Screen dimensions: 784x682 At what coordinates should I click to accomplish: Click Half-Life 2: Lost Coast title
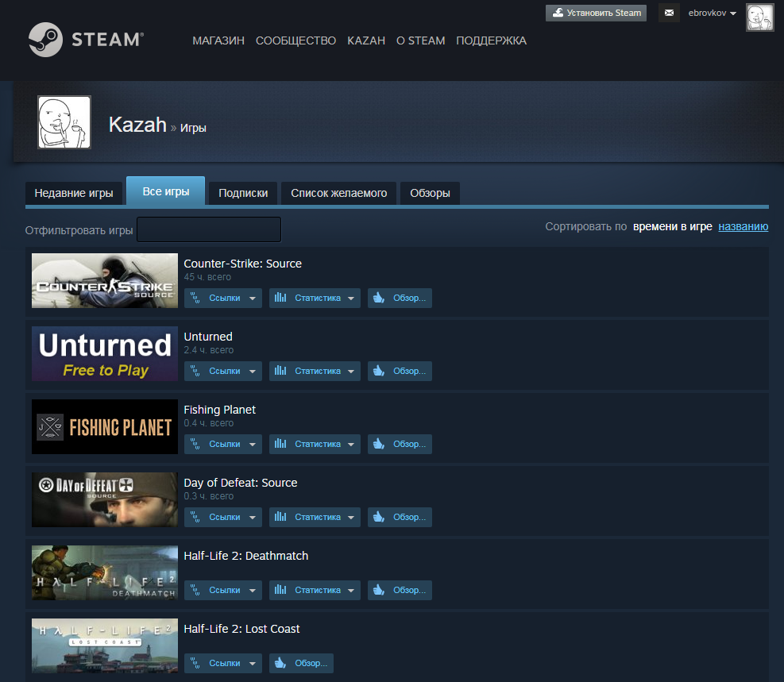point(241,629)
